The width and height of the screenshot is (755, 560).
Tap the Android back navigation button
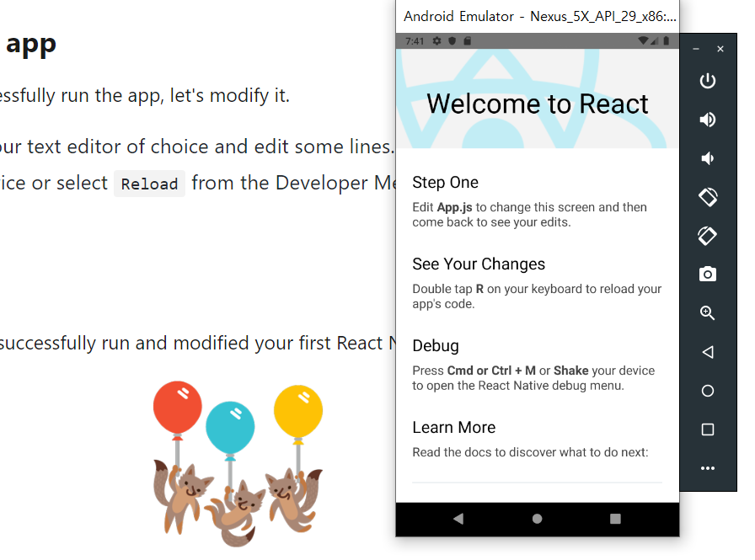point(458,519)
